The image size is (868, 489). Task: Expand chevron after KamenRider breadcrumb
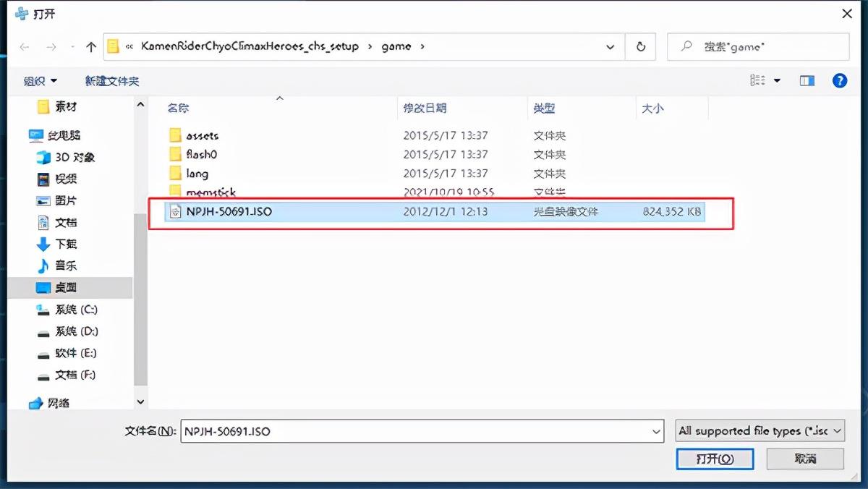pyautogui.click(x=370, y=46)
